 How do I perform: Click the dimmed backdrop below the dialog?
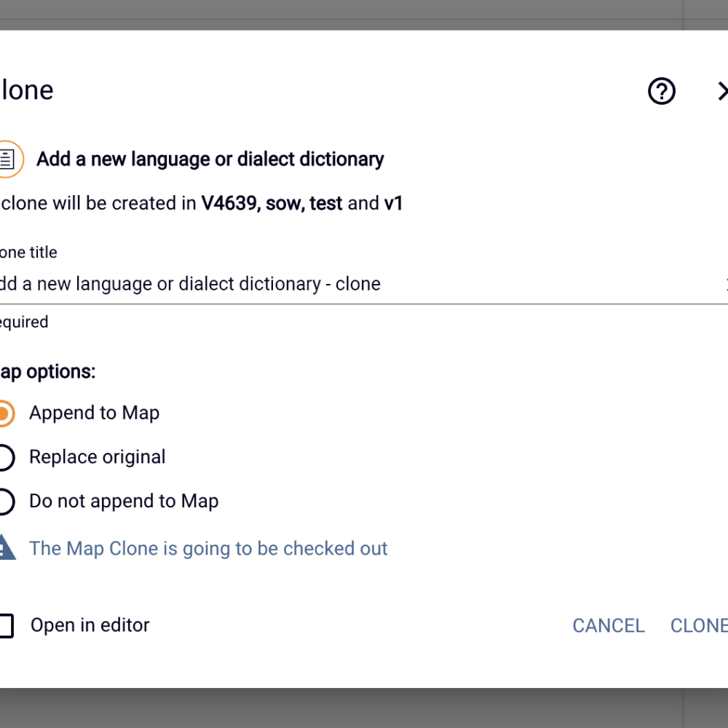click(x=364, y=708)
